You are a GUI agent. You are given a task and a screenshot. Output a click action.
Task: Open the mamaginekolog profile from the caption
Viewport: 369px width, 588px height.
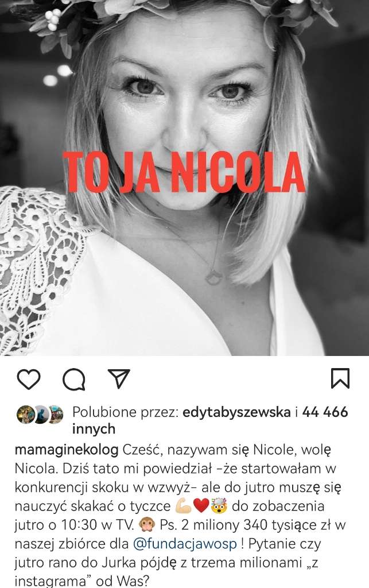[67, 450]
